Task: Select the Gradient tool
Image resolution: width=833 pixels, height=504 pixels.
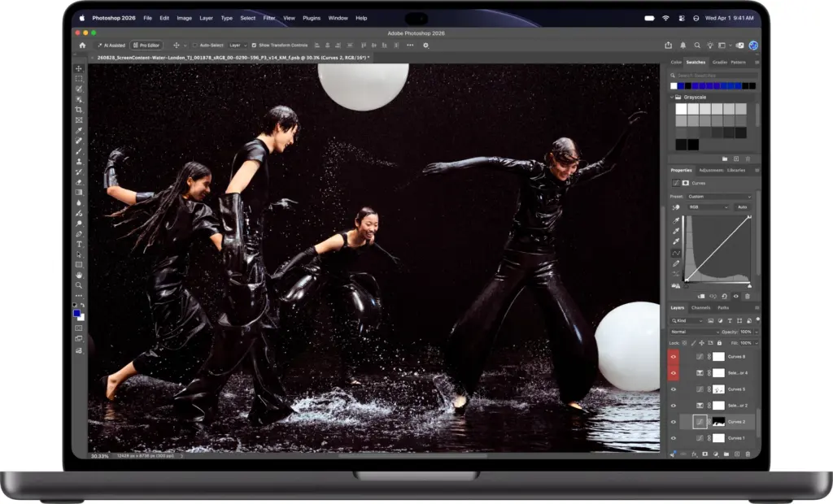Action: click(x=79, y=193)
